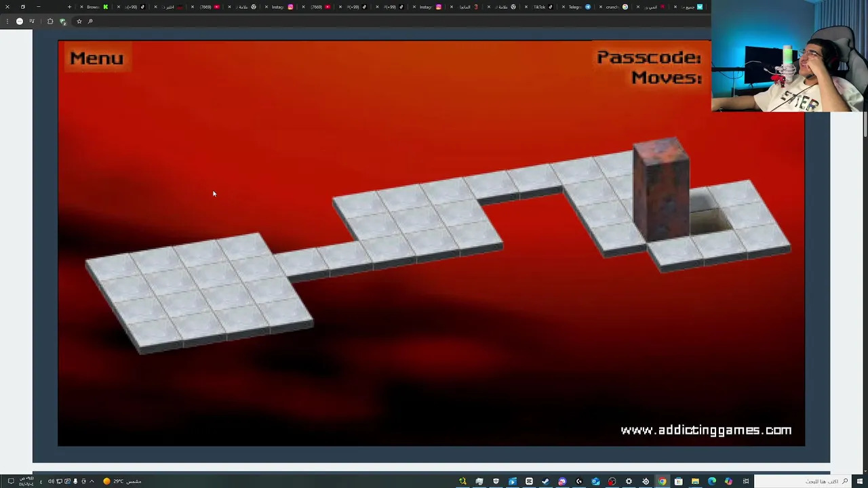Screen dimensions: 868x488
Task: Open the notification center icon
Action: [11, 481]
